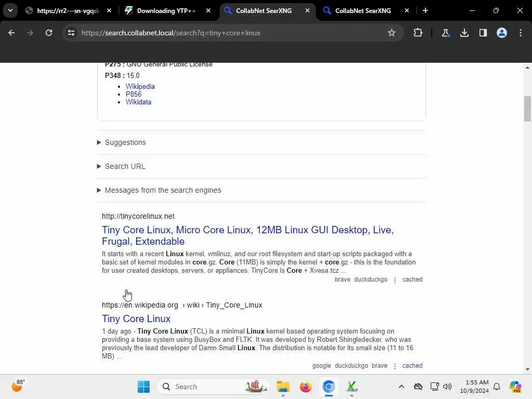Open the Chrome three-dot menu

pyautogui.click(x=521, y=33)
